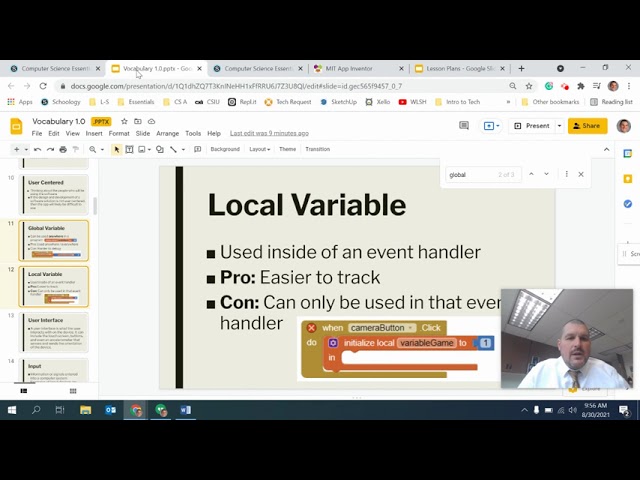The image size is (640, 480).
Task: Click 'Last edit was 9 minutes ago' link
Action: 269,133
